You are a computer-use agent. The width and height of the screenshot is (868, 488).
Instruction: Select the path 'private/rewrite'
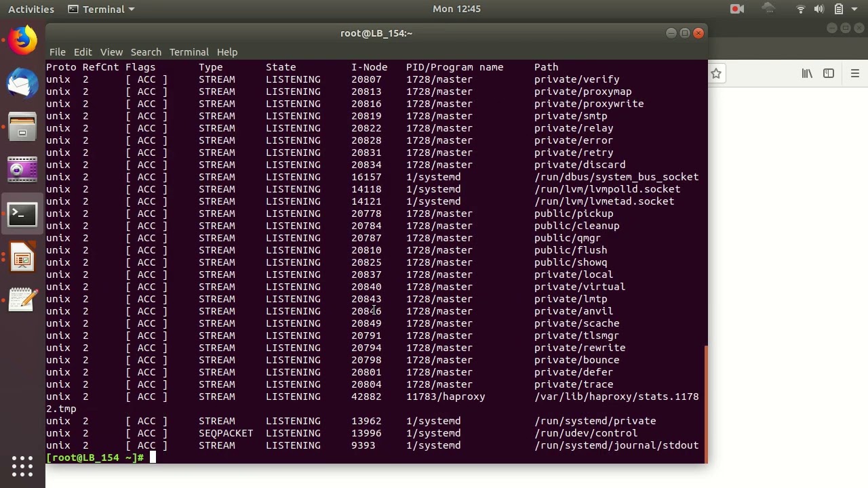coord(580,348)
